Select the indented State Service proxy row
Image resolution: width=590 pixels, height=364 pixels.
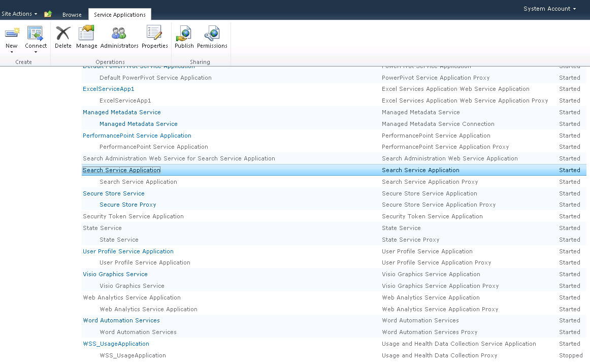pos(334,240)
